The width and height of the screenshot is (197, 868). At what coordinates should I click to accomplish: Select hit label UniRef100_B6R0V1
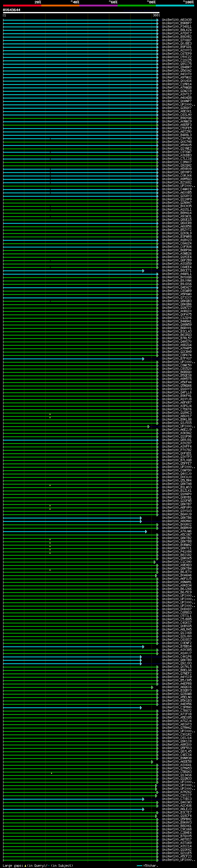[177, 328]
